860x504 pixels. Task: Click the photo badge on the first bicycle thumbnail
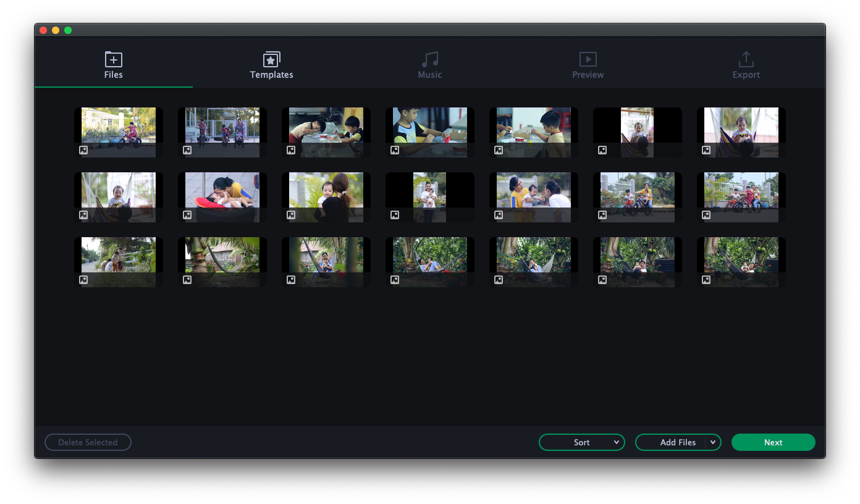click(83, 149)
